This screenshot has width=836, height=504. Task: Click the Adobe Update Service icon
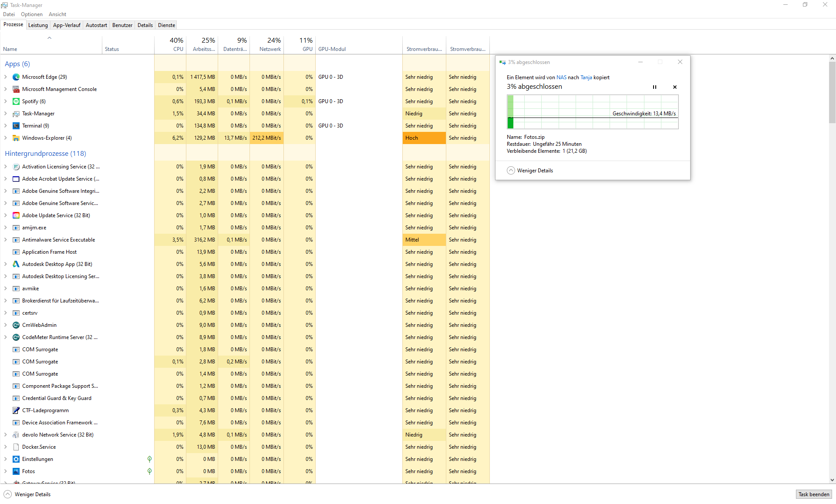click(x=16, y=215)
